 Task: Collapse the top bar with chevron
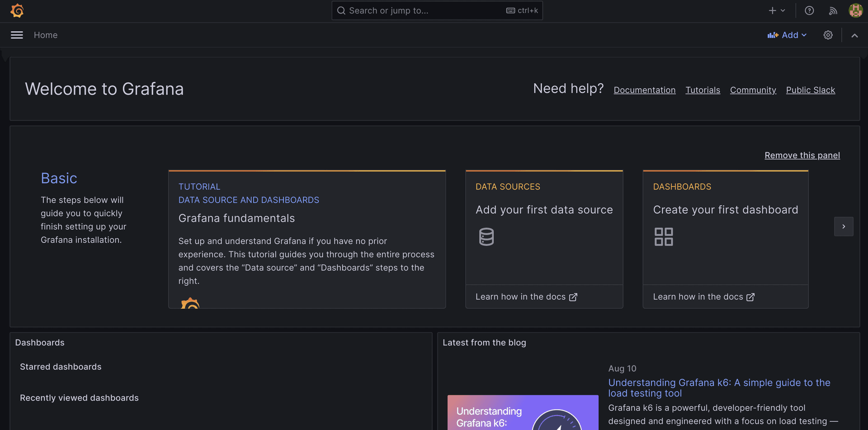coord(854,35)
